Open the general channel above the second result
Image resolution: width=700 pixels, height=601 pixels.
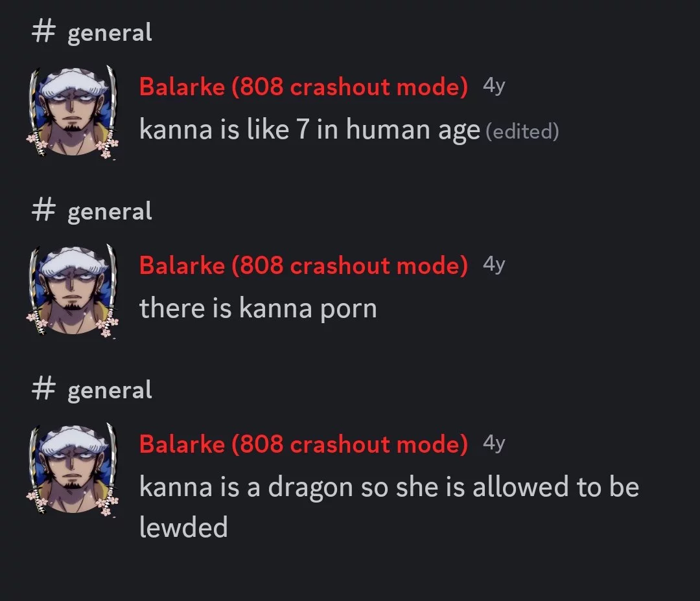pyautogui.click(x=110, y=212)
